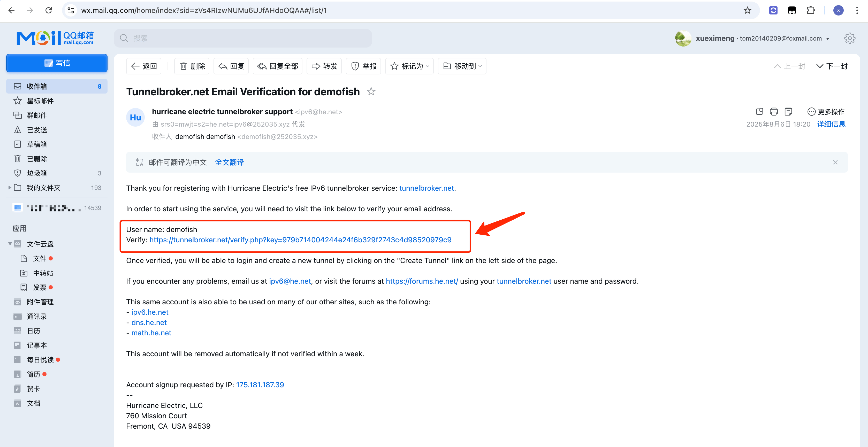This screenshot has width=868, height=447.
Task: Collapse the 文件云盘 section
Action: coord(10,244)
